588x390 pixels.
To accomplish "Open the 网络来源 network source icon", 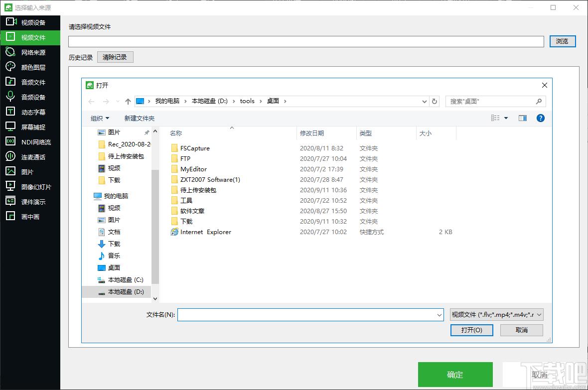I will point(10,52).
